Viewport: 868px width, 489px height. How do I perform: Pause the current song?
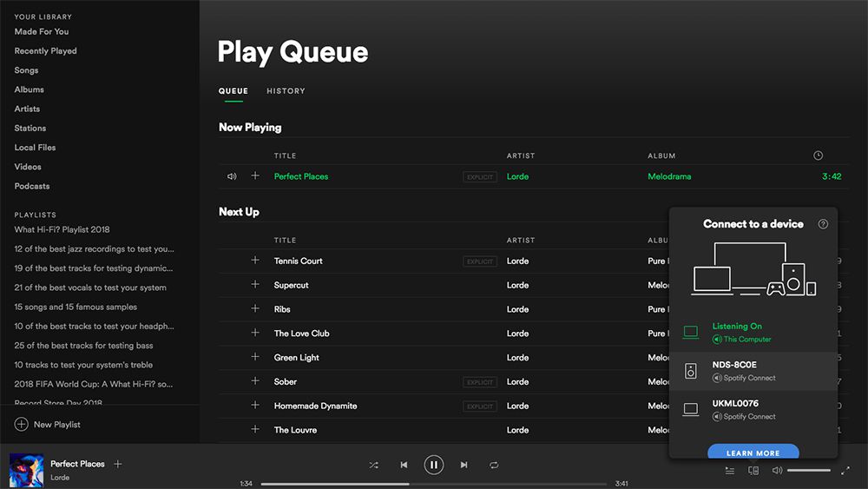tap(433, 466)
